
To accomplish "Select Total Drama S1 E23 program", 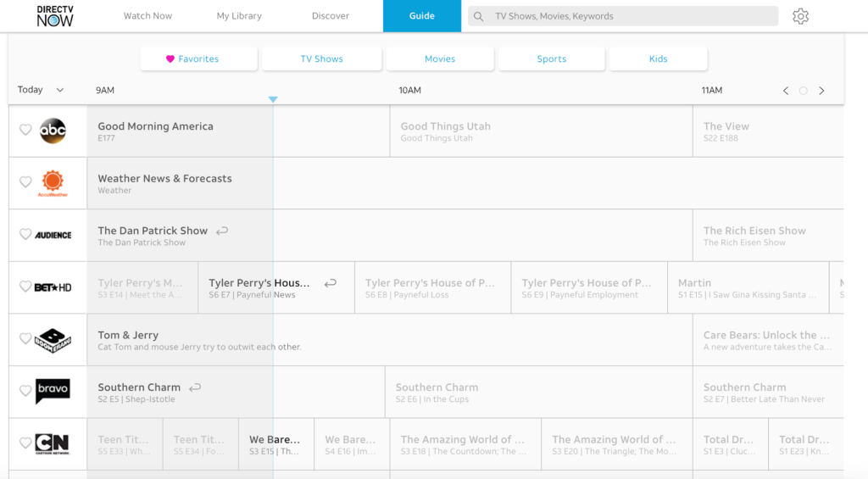I will pyautogui.click(x=806, y=444).
